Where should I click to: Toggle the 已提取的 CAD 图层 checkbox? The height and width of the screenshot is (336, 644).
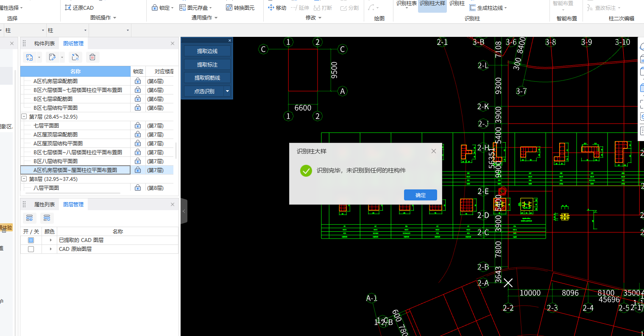coord(31,240)
